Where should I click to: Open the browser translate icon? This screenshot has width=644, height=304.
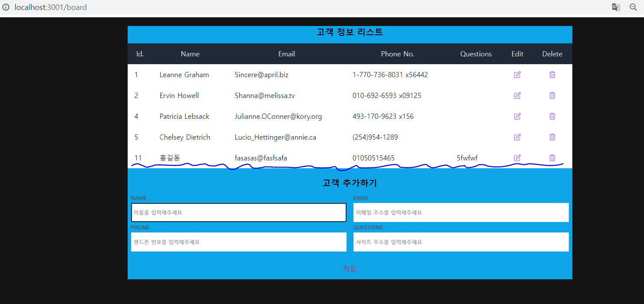[616, 7]
